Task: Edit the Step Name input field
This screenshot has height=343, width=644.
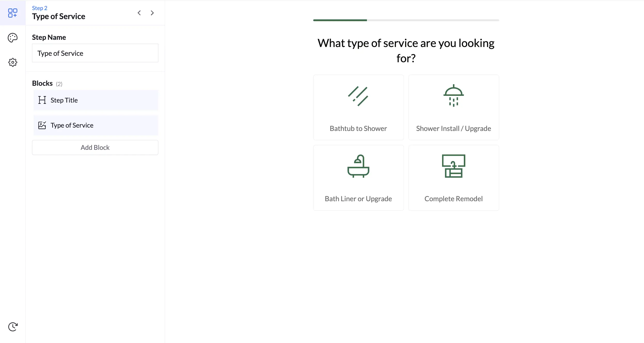Action: (x=95, y=53)
